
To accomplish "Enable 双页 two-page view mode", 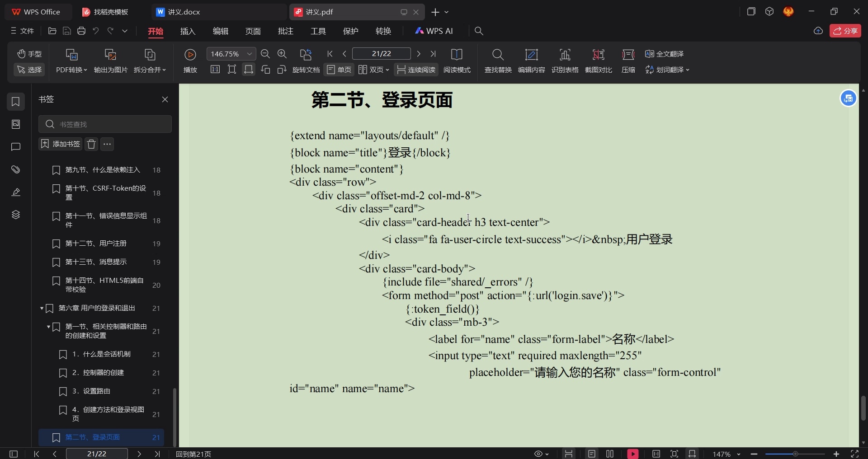I will [373, 70].
